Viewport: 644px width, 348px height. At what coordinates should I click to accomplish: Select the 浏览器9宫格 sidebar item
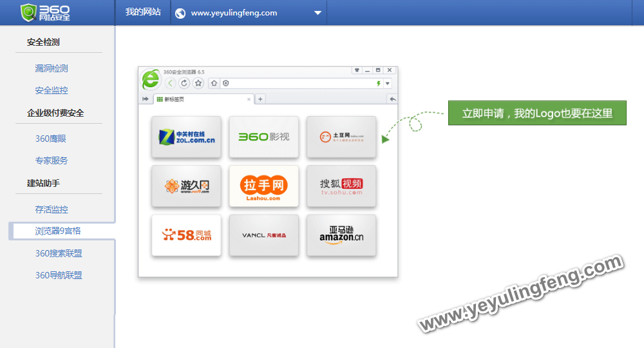point(62,231)
